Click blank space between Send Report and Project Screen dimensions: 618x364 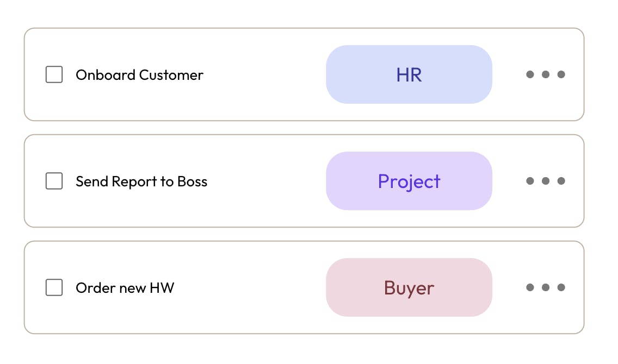click(x=267, y=181)
